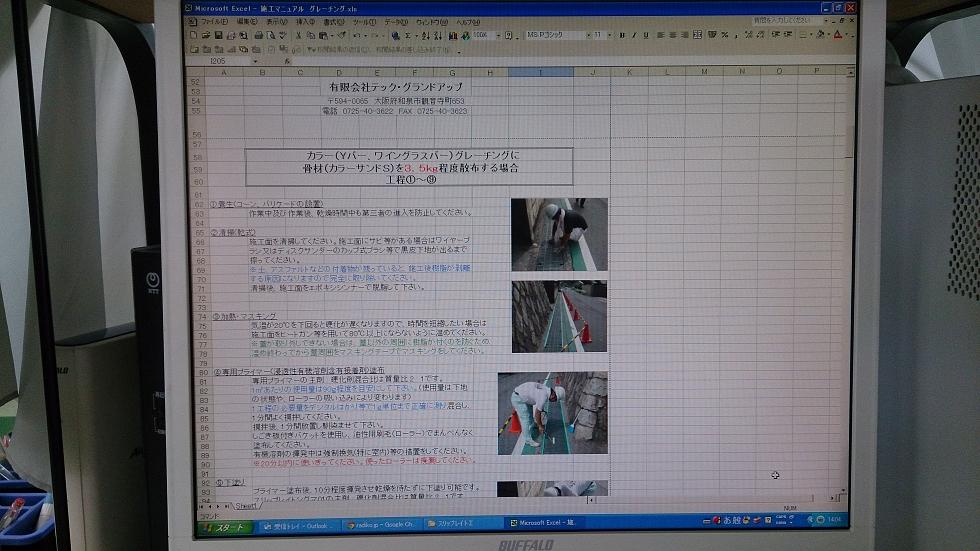Decrease decimal places

tap(761, 35)
